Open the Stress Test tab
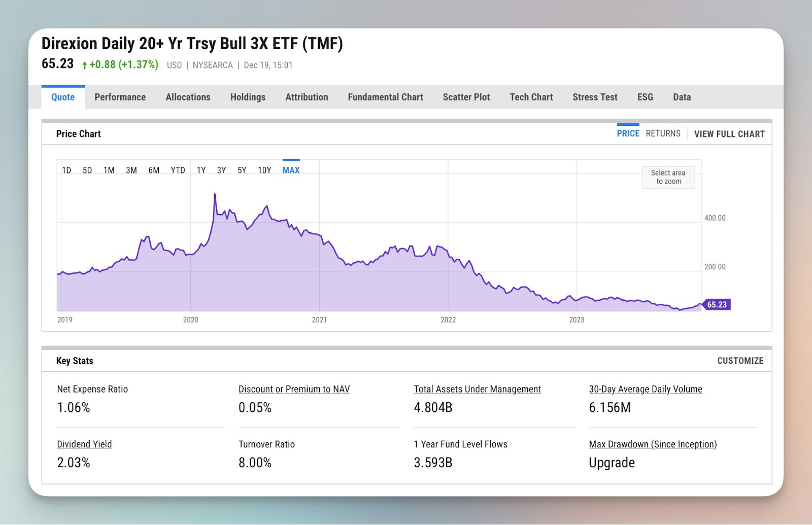The image size is (812, 525). pyautogui.click(x=594, y=97)
